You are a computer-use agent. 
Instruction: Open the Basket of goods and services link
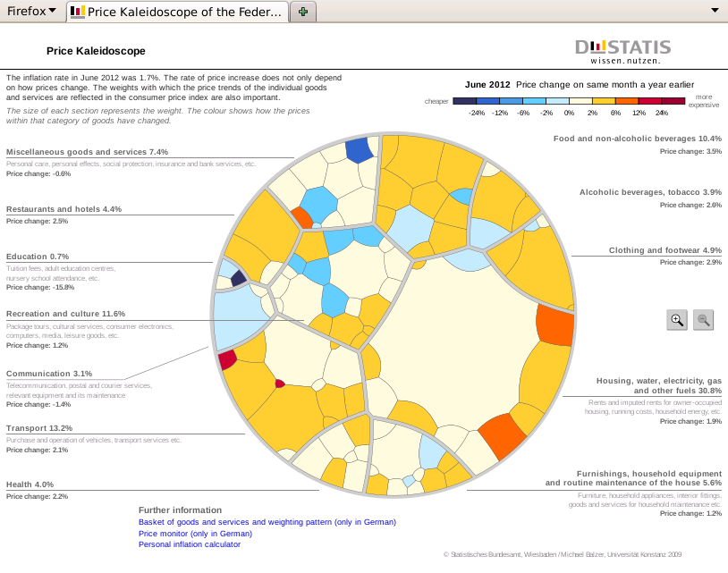point(267,522)
